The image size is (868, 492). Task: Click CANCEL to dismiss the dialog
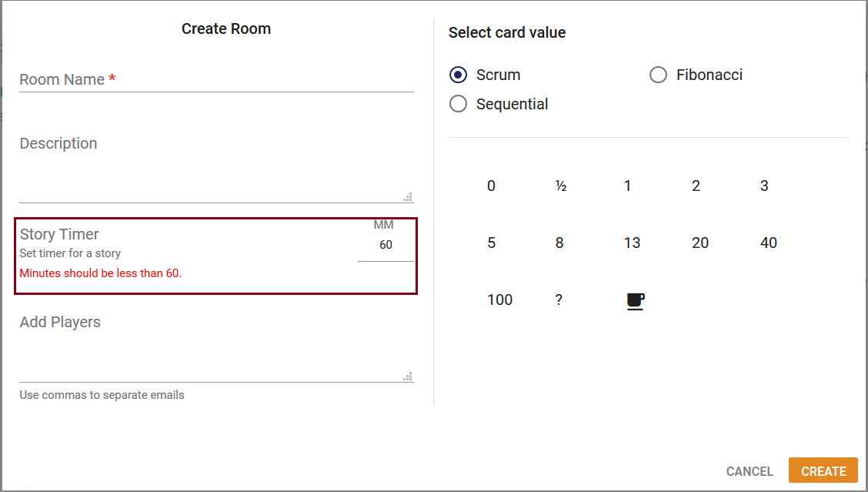pyautogui.click(x=749, y=470)
